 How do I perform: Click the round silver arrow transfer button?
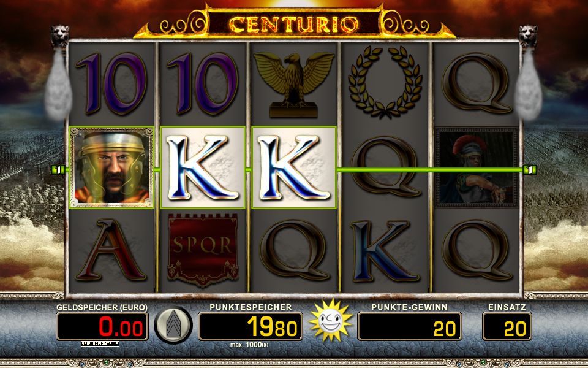point(173,325)
